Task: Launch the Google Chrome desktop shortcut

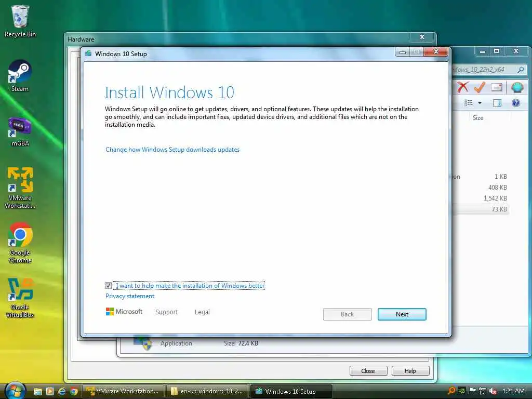Action: (x=20, y=243)
